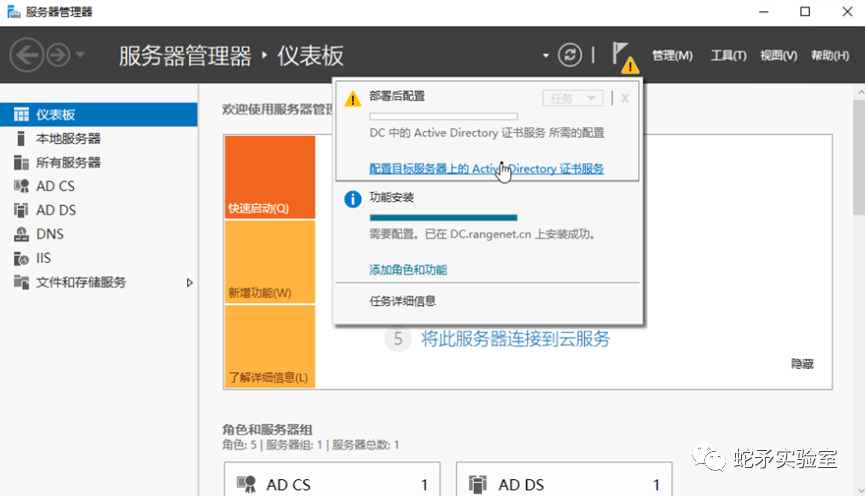Open the notifications flag icon
This screenshot has width=865, height=496.
point(622,54)
